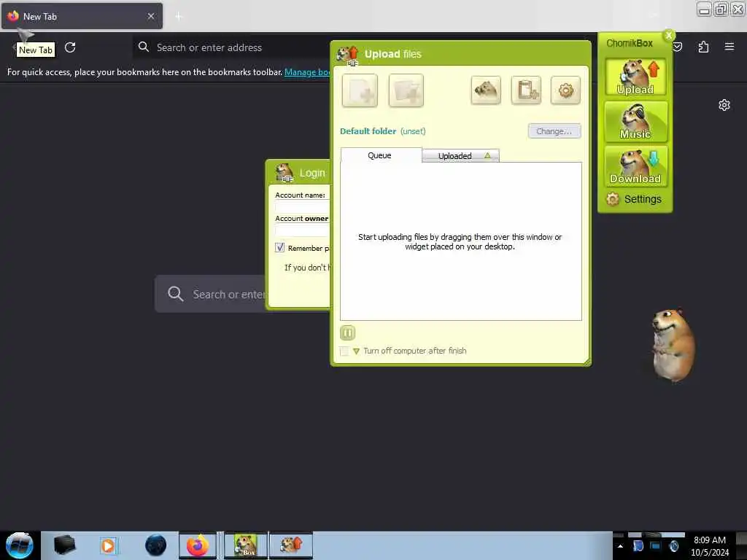Open Firefox hamburger menu

pos(729,47)
